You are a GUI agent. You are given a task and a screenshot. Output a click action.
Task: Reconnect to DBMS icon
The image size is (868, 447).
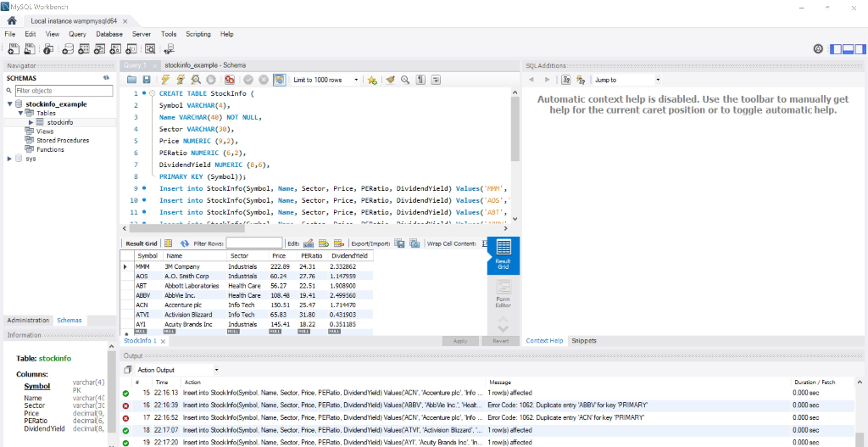pyautogui.click(x=169, y=48)
